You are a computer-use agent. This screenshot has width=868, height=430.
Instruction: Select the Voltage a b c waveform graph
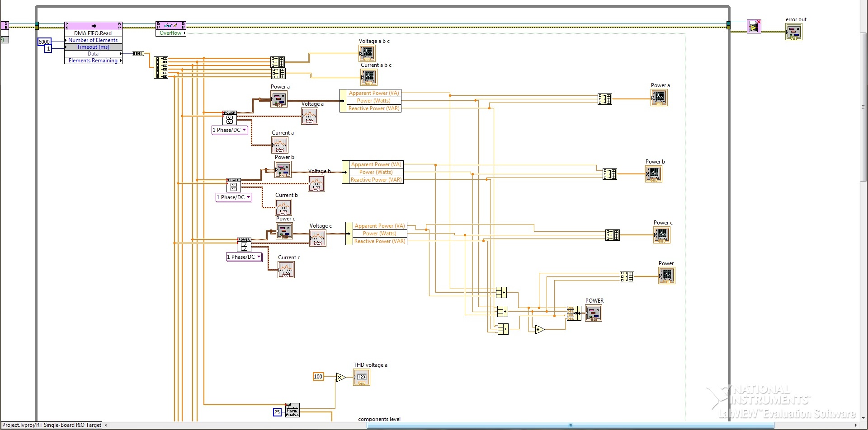(x=367, y=54)
